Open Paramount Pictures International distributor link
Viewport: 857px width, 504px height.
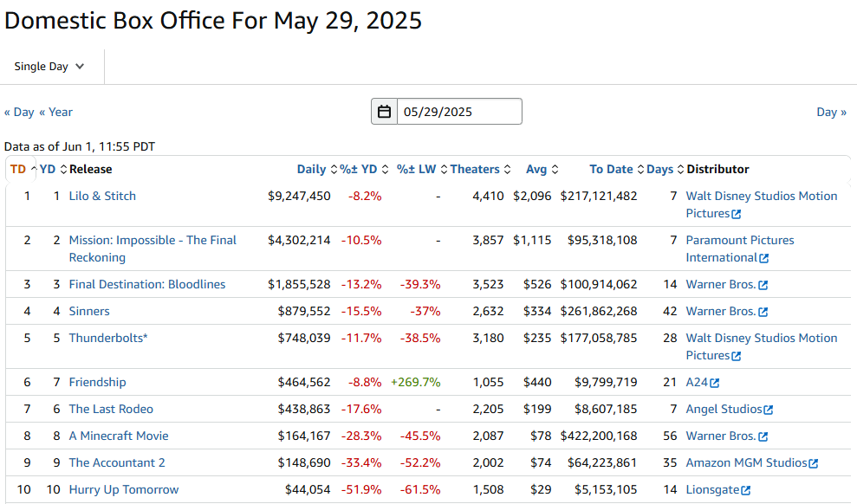pos(740,249)
